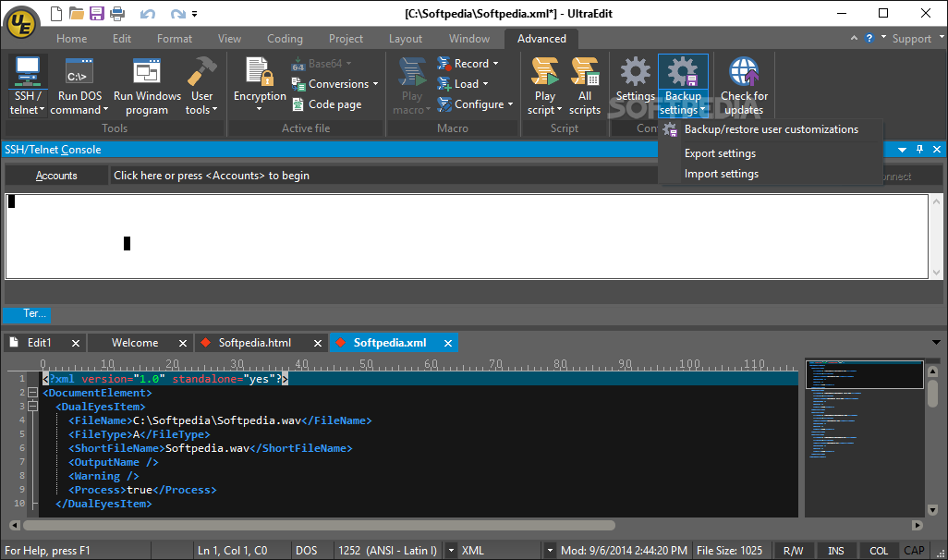
Task: Switch to the Edit ribbon tab
Action: 122,39
